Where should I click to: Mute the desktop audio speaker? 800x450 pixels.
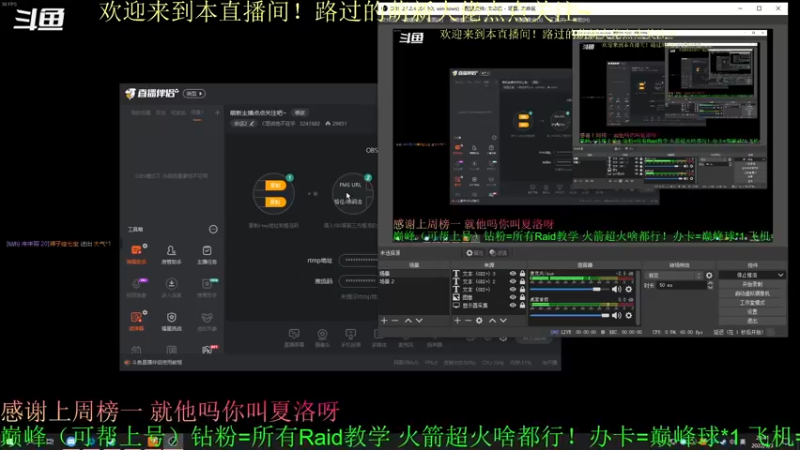[x=617, y=315]
